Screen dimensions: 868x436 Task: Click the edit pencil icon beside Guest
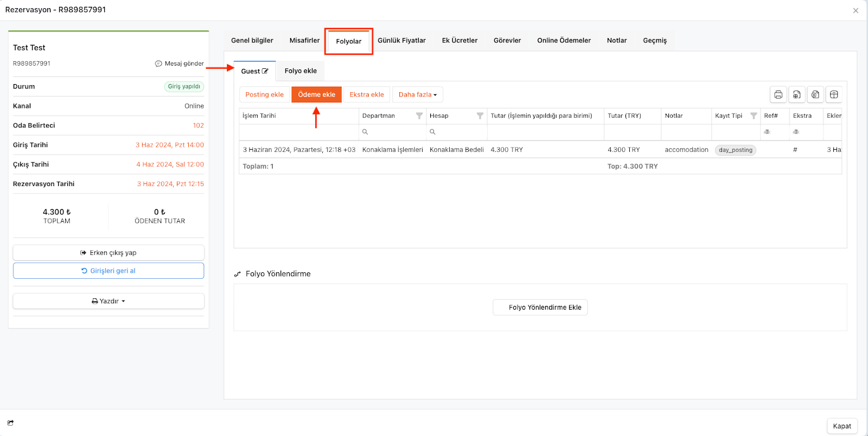pyautogui.click(x=265, y=71)
